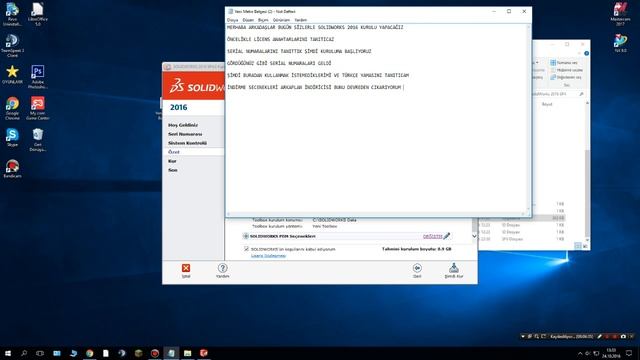Open the DEĞİŞTİR link for PDM options
Screen dimensions: 640x360
[x=432, y=236]
